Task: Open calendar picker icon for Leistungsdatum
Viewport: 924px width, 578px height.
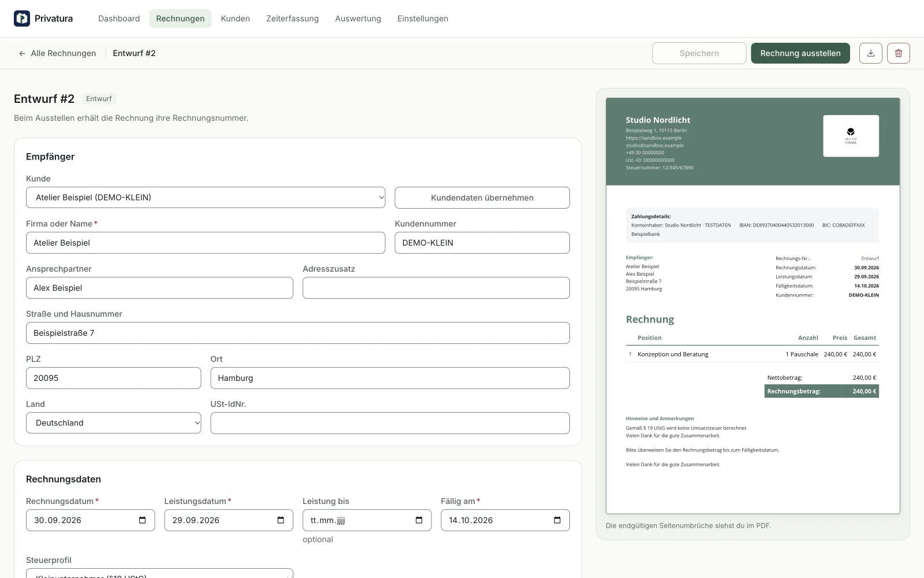Action: [281, 520]
